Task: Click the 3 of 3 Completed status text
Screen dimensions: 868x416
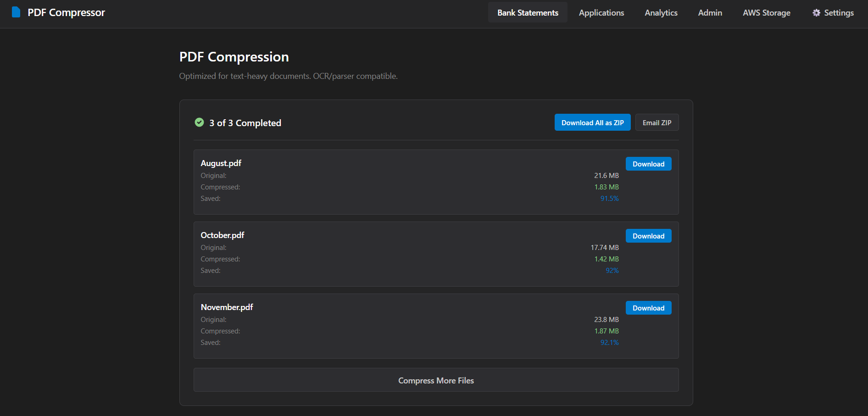Action: pos(245,123)
